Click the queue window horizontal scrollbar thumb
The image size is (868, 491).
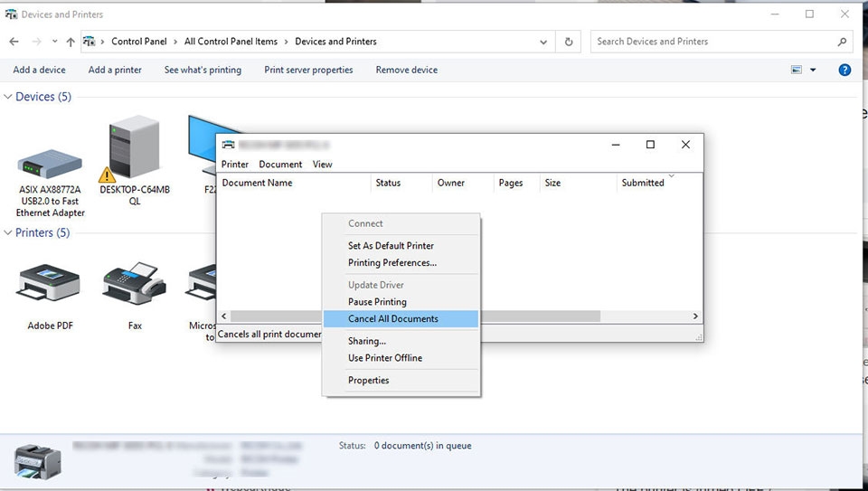point(415,316)
